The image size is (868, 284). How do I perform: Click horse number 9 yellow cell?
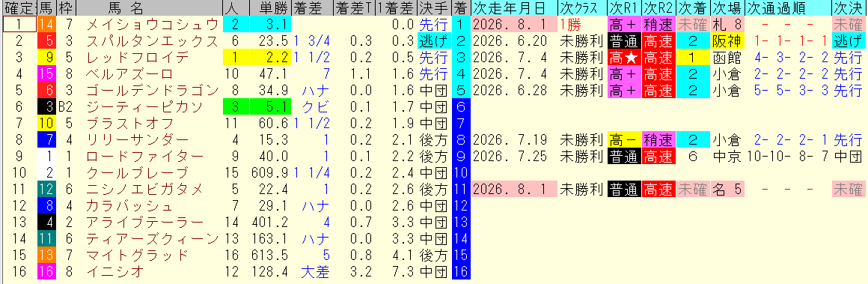46,57
